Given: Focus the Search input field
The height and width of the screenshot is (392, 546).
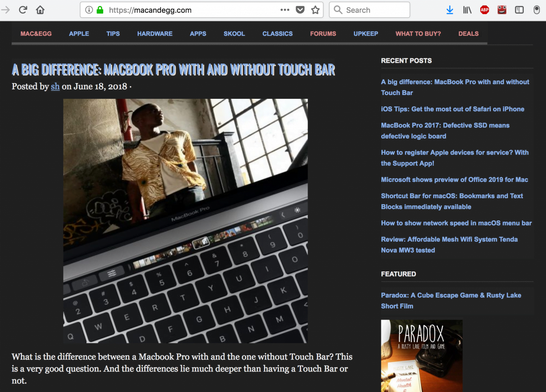Looking at the screenshot, I should (x=369, y=10).
